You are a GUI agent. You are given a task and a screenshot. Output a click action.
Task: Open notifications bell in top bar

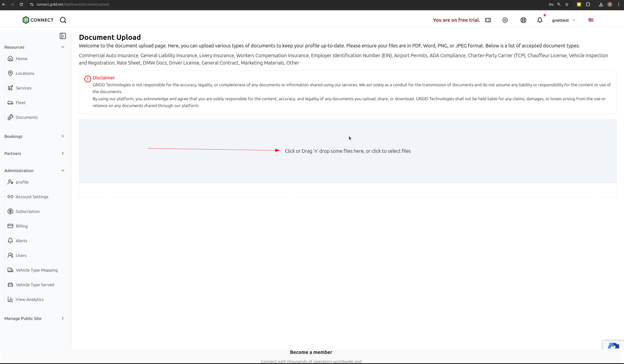540,20
